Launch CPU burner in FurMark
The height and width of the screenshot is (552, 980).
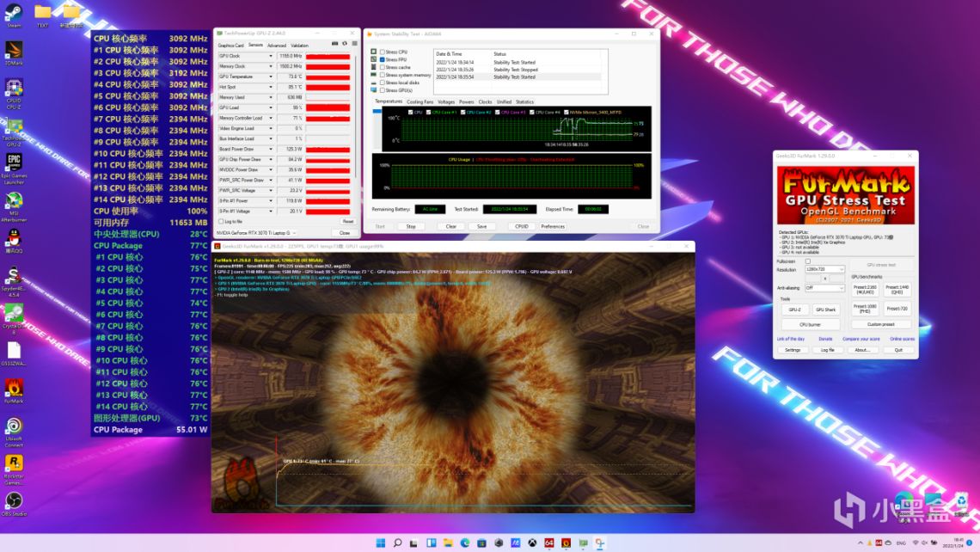click(810, 324)
